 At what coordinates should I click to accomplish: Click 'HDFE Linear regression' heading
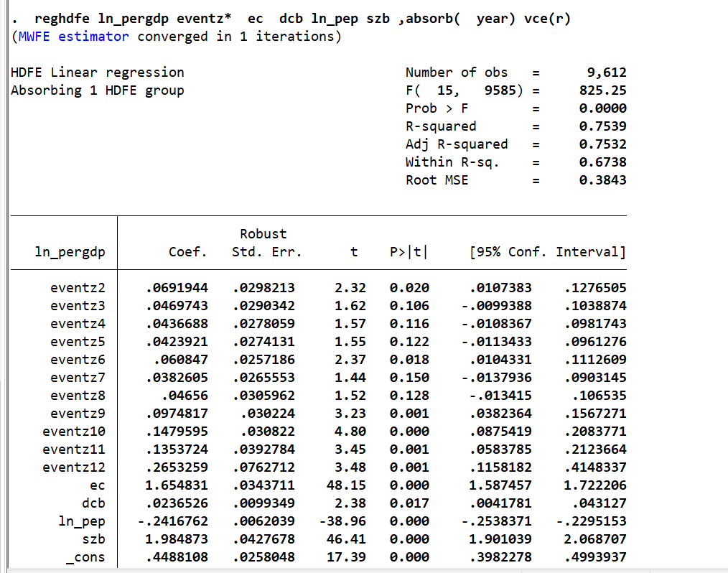pyautogui.click(x=98, y=73)
